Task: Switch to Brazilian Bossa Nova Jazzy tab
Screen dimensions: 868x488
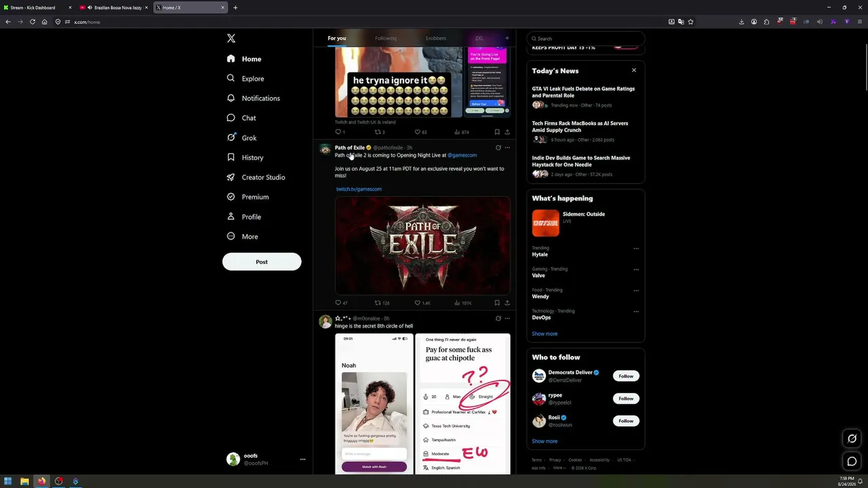Action: click(x=114, y=7)
